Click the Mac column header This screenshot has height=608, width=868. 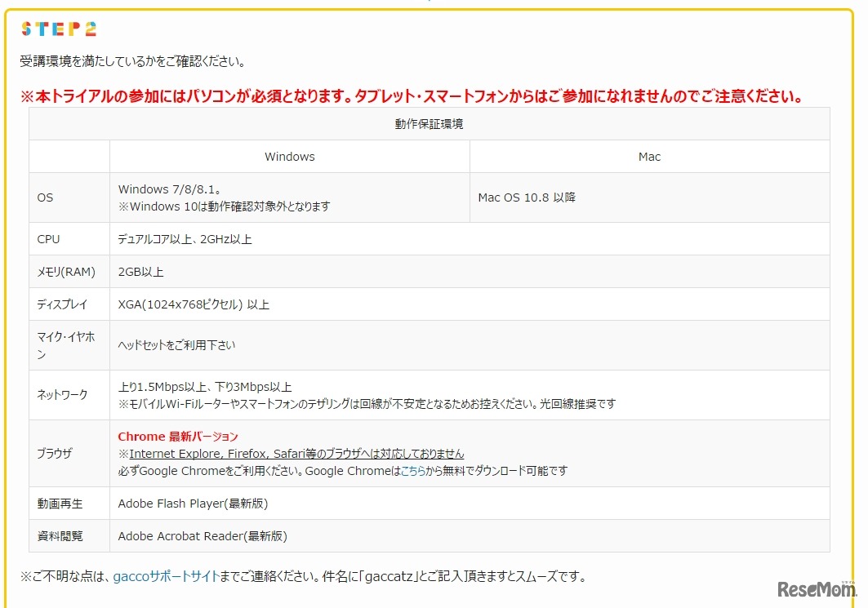(649, 157)
